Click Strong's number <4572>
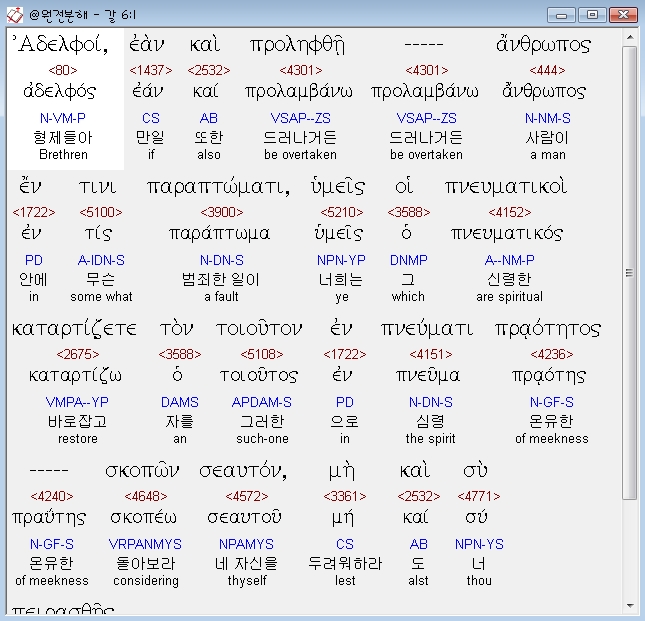Image resolution: width=645 pixels, height=621 pixels. point(247,496)
